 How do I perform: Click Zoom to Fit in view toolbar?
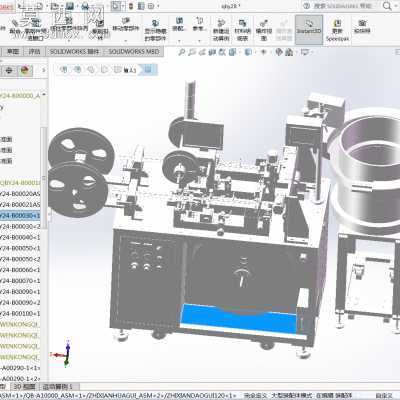pyautogui.click(x=182, y=52)
